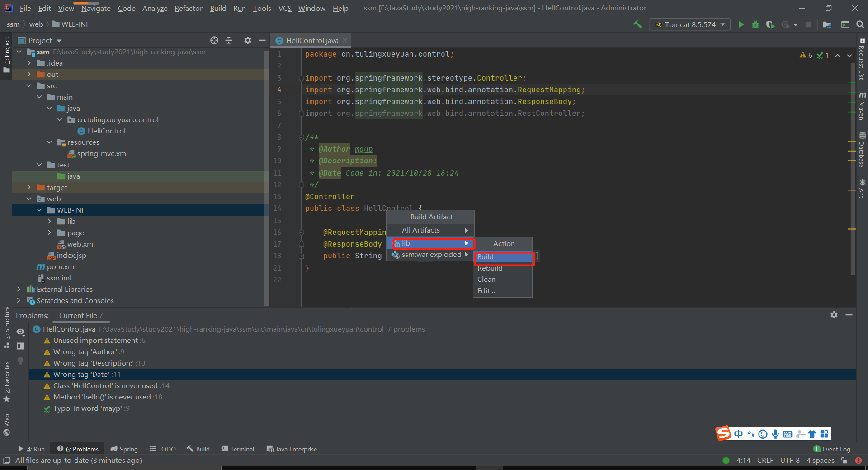The height and width of the screenshot is (470, 868).
Task: Choose Clean from the artifact action menu
Action: 486,279
